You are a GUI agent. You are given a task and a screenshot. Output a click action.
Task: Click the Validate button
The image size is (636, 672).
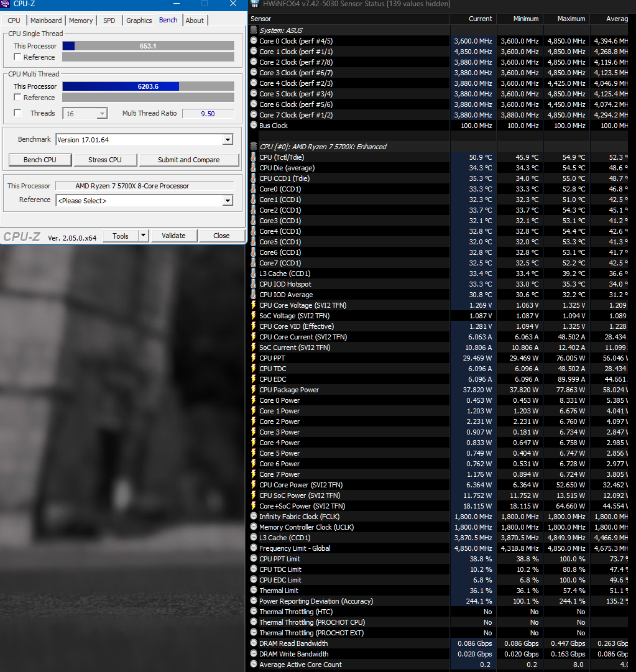pos(173,236)
